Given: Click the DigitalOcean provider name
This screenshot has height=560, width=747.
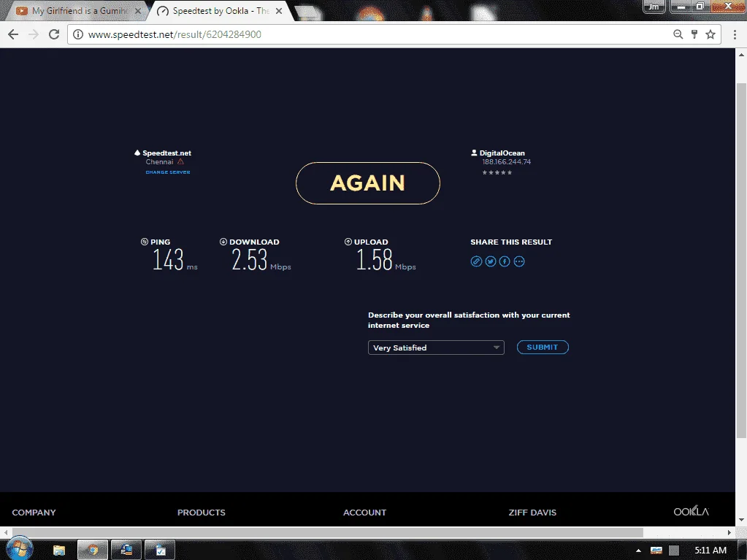Looking at the screenshot, I should (x=502, y=153).
